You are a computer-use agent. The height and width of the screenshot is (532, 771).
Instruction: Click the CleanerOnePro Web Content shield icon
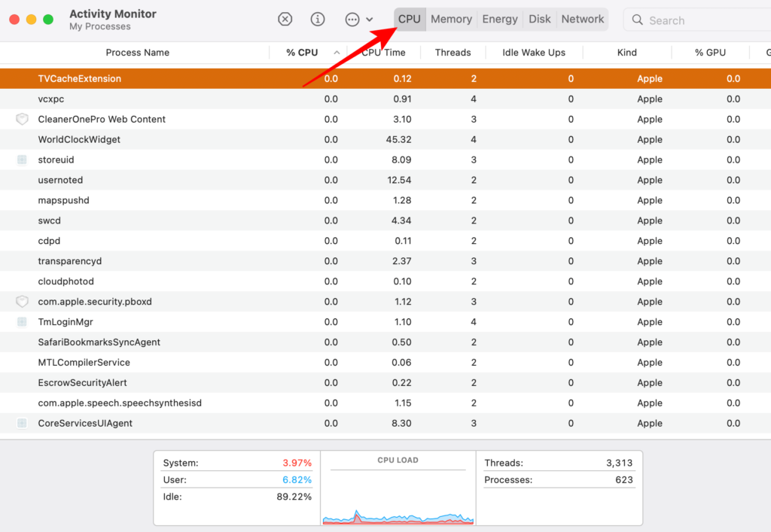[x=22, y=119]
